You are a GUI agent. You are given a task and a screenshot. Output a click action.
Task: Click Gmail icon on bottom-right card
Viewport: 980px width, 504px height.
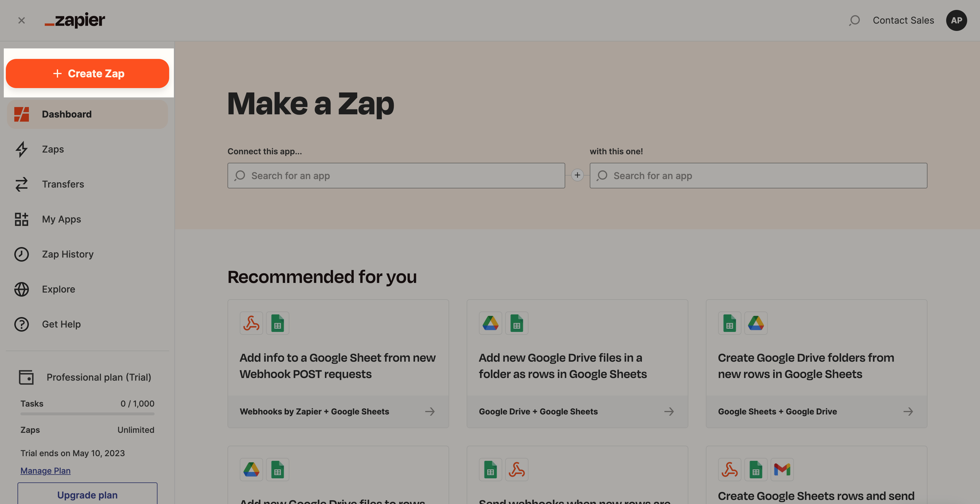[x=782, y=470]
